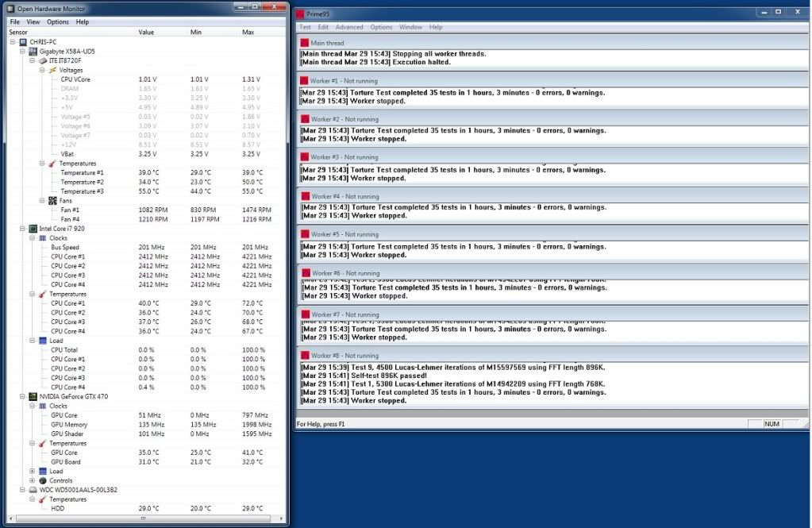Click the Worker #5 red icon
The height and width of the screenshot is (528, 812).
(x=305, y=234)
